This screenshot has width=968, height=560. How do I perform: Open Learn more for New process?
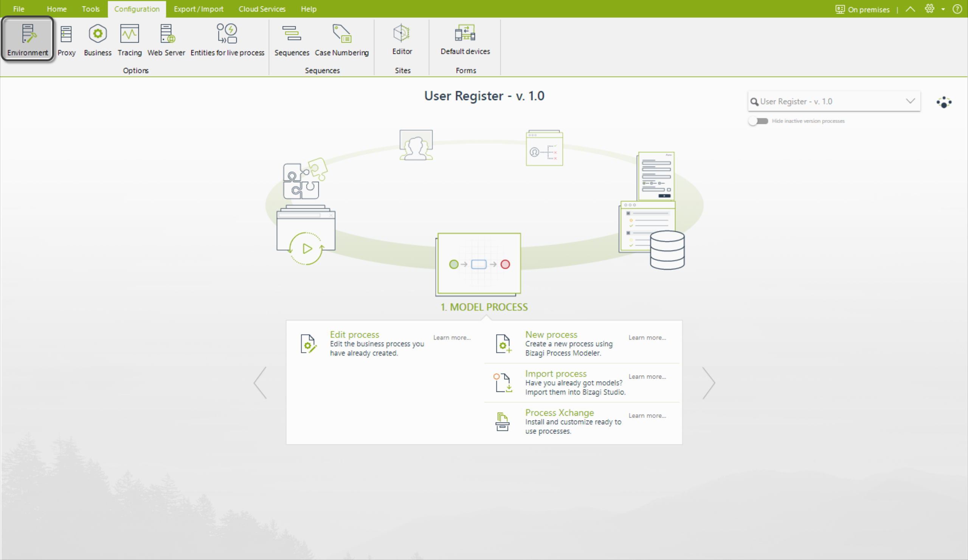pyautogui.click(x=647, y=338)
